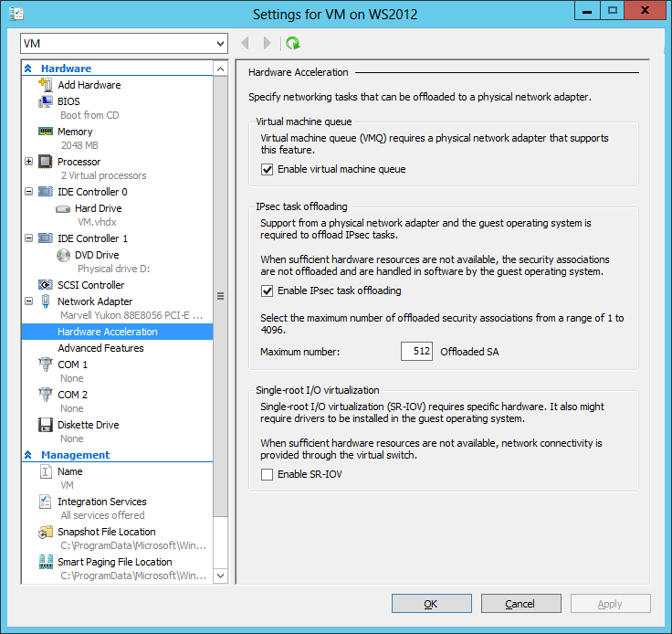Uncheck Enable IPsec task offloading
The width and height of the screenshot is (672, 634).
(268, 291)
